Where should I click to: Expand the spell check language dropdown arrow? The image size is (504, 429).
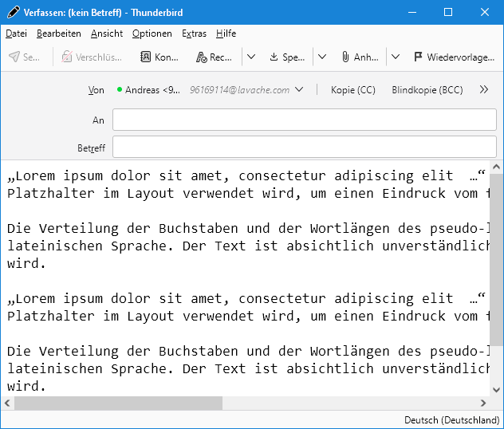[x=250, y=57]
